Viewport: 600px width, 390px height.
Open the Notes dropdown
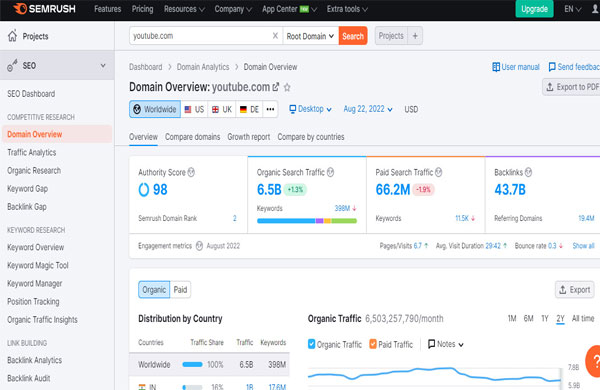pyautogui.click(x=446, y=344)
